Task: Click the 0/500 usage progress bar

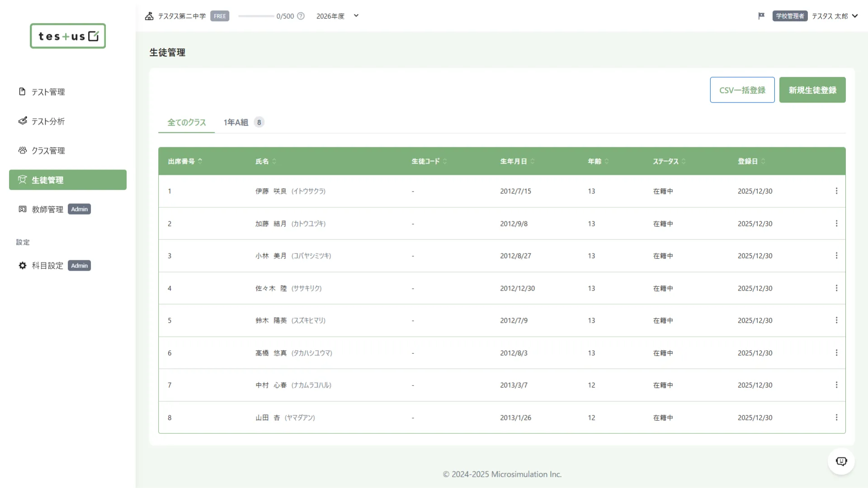Action: point(256,16)
